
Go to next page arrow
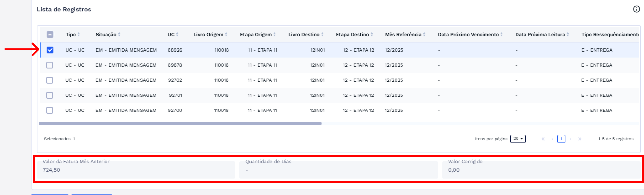tap(570, 139)
